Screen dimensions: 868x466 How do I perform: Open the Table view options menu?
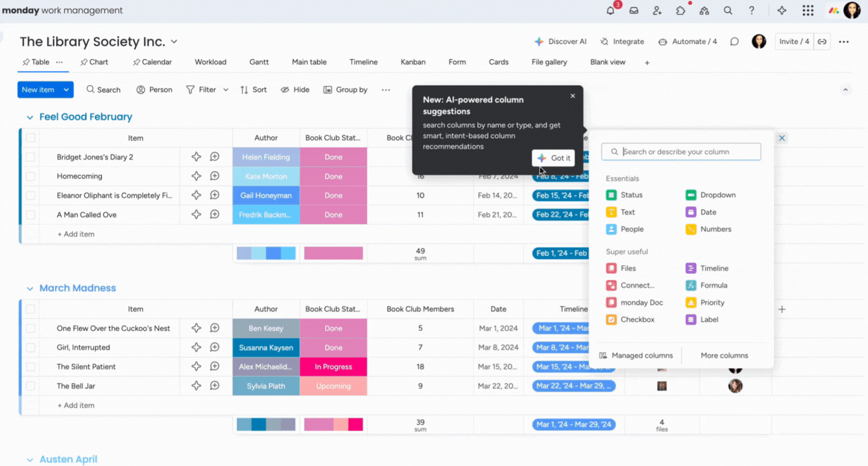tap(59, 62)
